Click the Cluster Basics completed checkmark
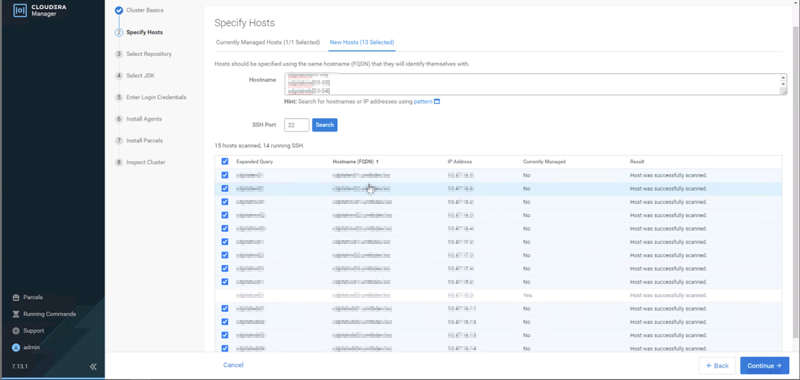Viewport: 800px width, 380px height. [x=119, y=10]
